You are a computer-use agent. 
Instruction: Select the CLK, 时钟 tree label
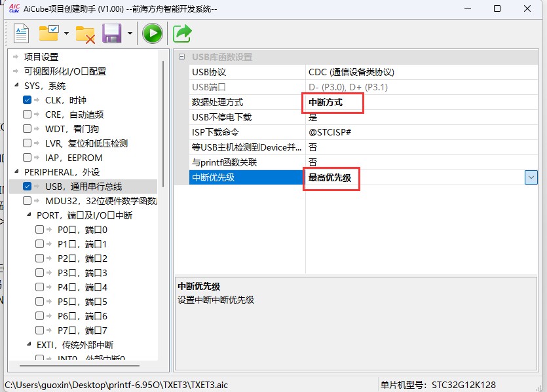pyautogui.click(x=66, y=100)
